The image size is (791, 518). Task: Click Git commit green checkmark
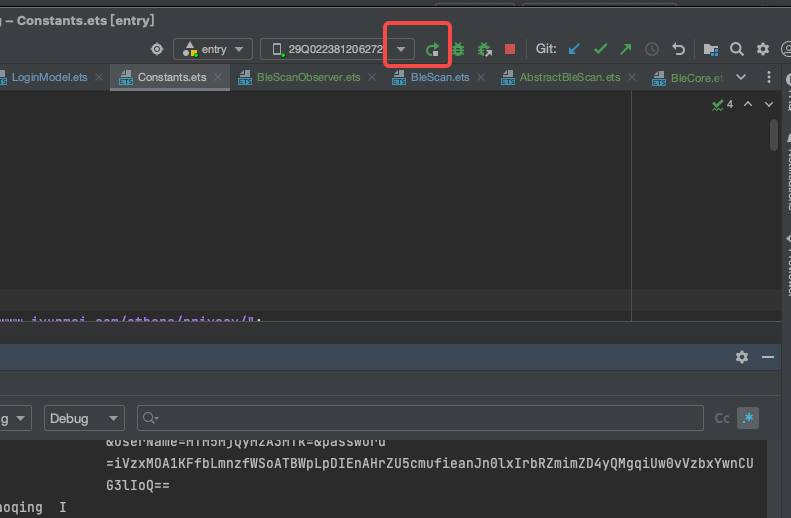pyautogui.click(x=600, y=49)
